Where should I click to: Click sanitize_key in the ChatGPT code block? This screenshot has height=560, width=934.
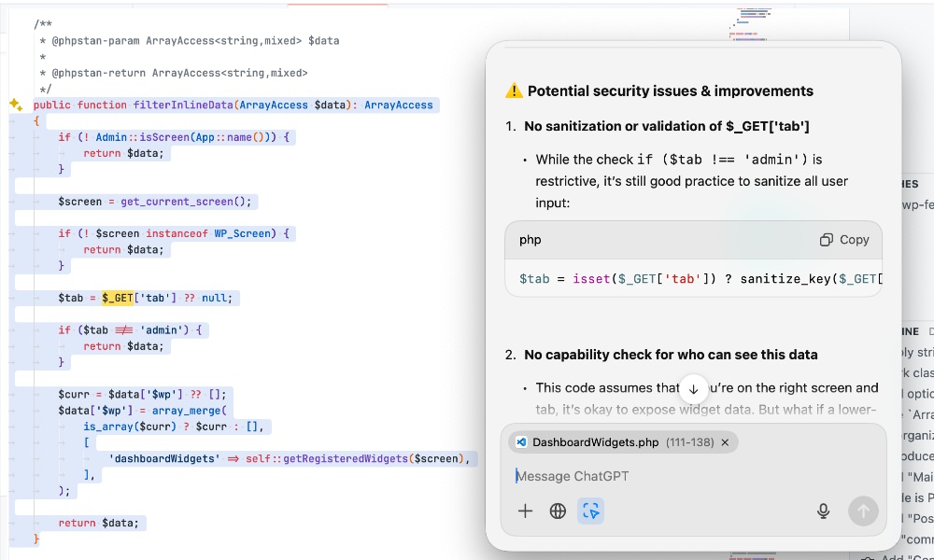[x=786, y=278]
